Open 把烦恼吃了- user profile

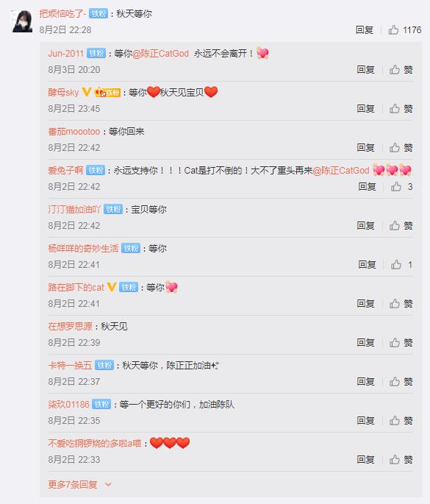tap(62, 14)
